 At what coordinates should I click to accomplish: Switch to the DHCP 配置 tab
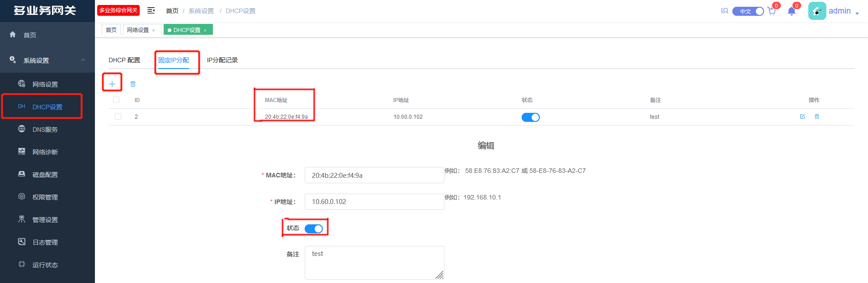click(124, 60)
